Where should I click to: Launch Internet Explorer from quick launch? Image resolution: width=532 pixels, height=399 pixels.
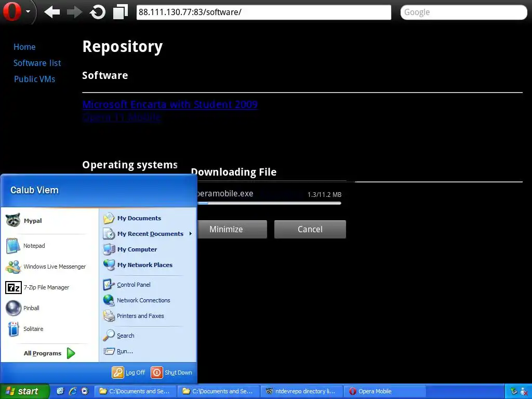pos(73,391)
